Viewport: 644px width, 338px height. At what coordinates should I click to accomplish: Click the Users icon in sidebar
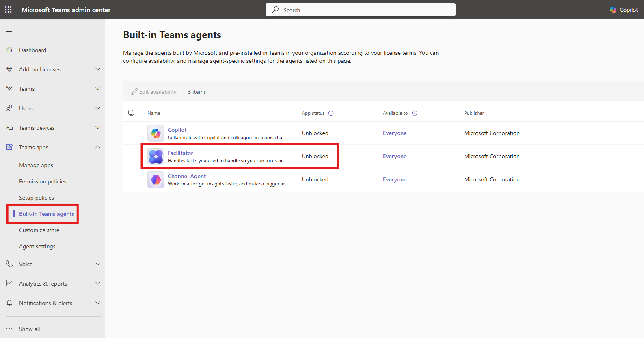(x=9, y=108)
